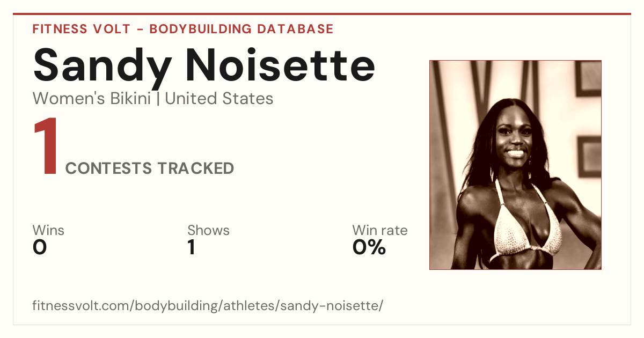Select the Women's Bikini division text

92,99
